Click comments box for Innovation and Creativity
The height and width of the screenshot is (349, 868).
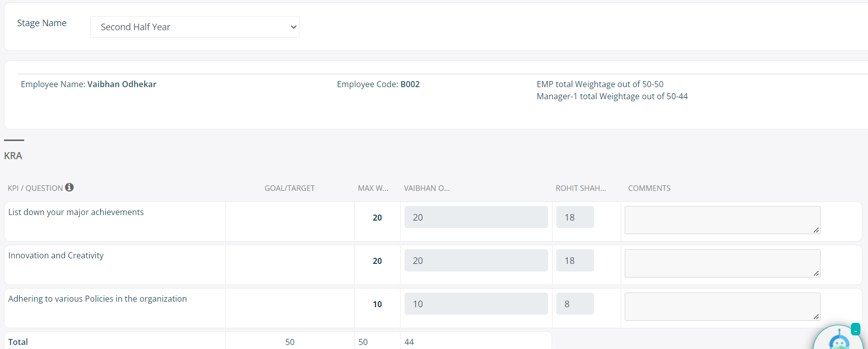tap(721, 263)
